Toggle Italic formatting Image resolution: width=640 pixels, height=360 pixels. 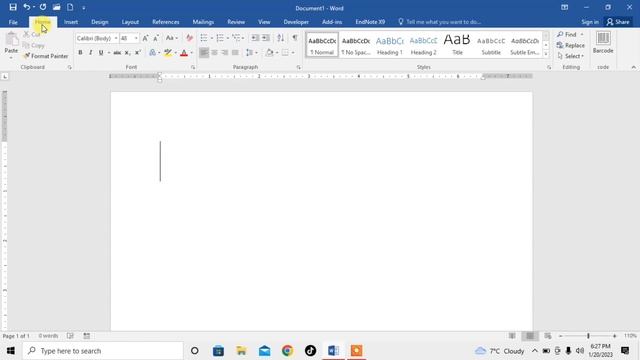90,52
